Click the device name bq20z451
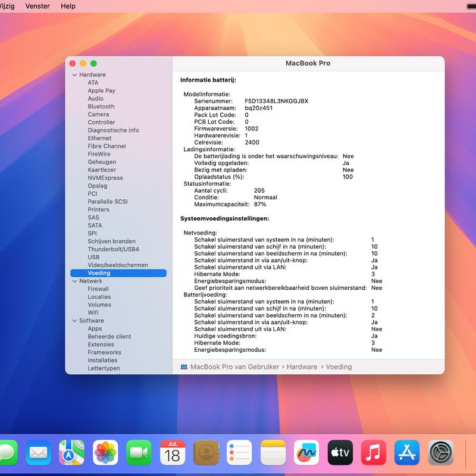The height and width of the screenshot is (476, 476). [259, 108]
